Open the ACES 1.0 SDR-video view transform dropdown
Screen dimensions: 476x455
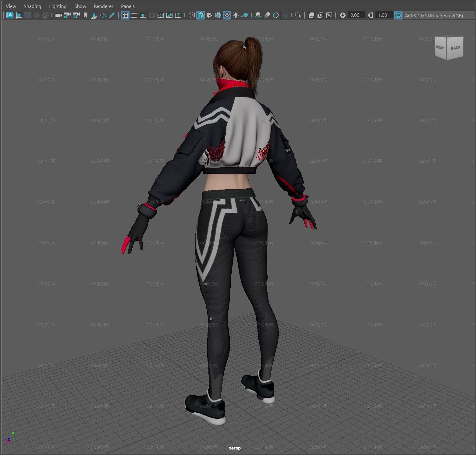coord(439,15)
